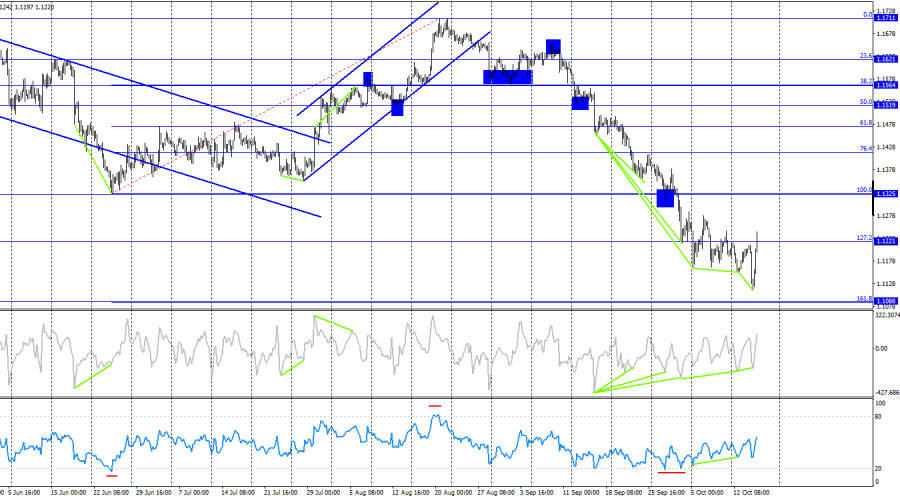Select the 80 level on RSI scale
The image size is (900, 500).
coord(879,416)
